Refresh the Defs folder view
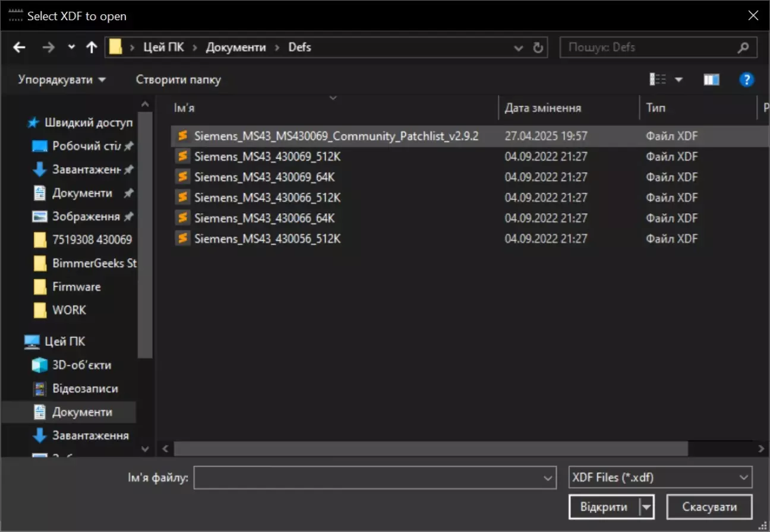This screenshot has height=532, width=770. (x=538, y=47)
